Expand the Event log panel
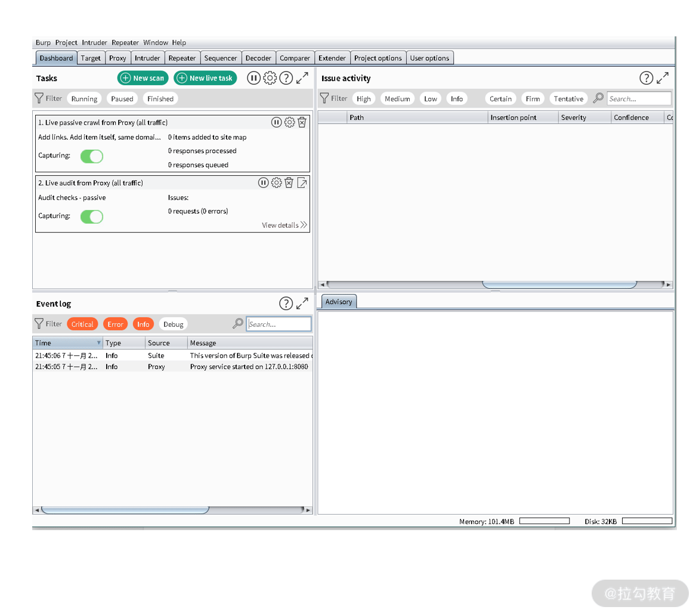 tap(302, 304)
